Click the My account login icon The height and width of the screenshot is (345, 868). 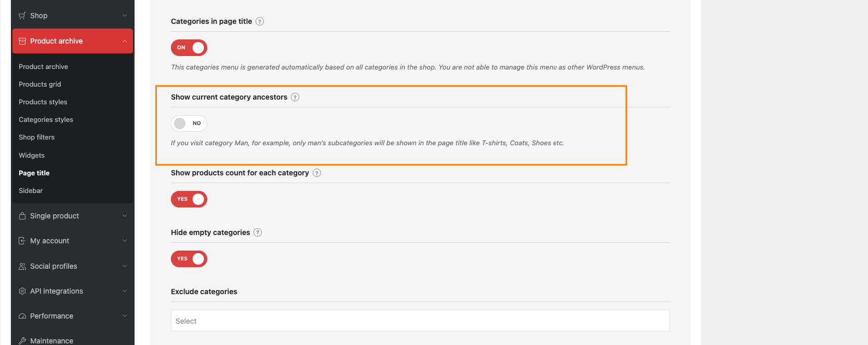22,241
